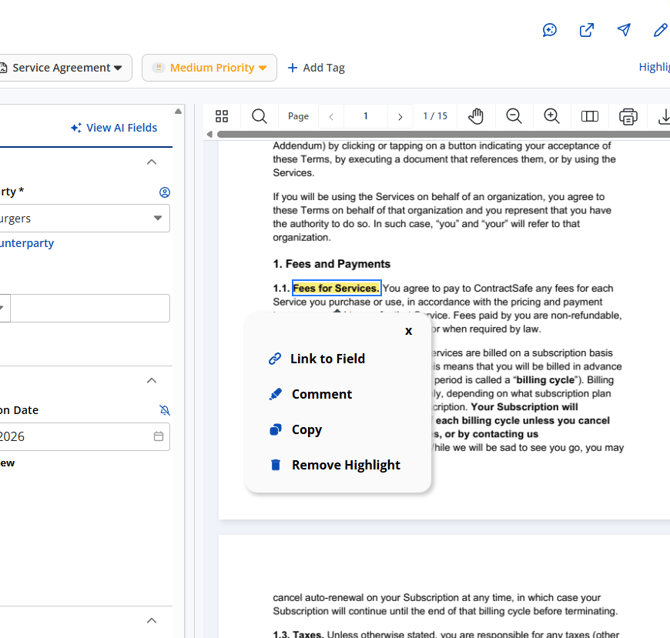Click Add Tag
670x638 pixels.
(316, 68)
